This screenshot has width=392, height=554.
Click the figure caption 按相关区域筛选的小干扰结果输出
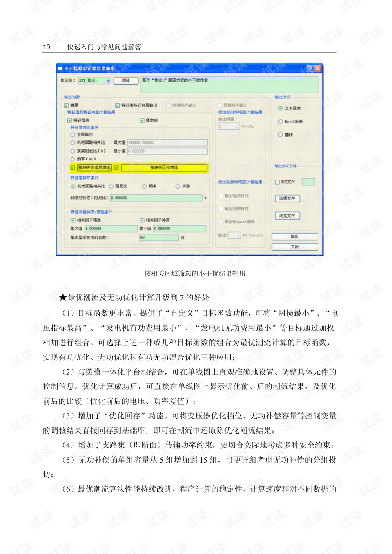coord(195,274)
